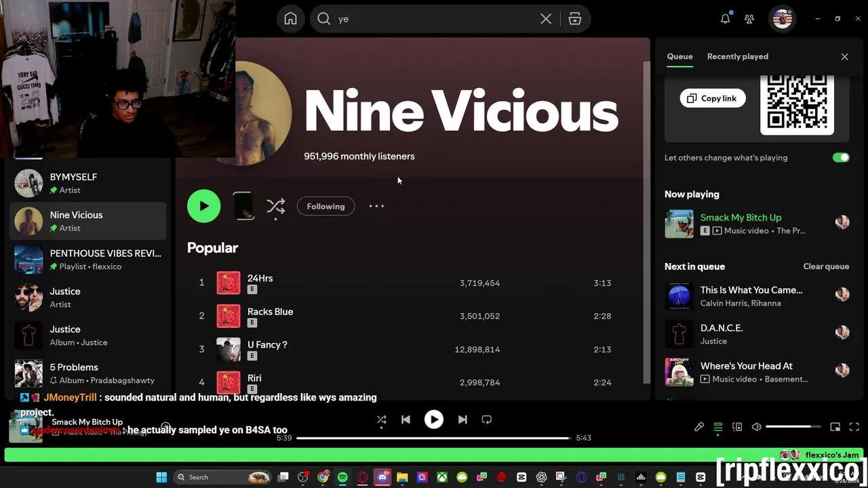Open BYMYSELF artist in library sidebar
The image size is (868, 488).
[x=87, y=183]
